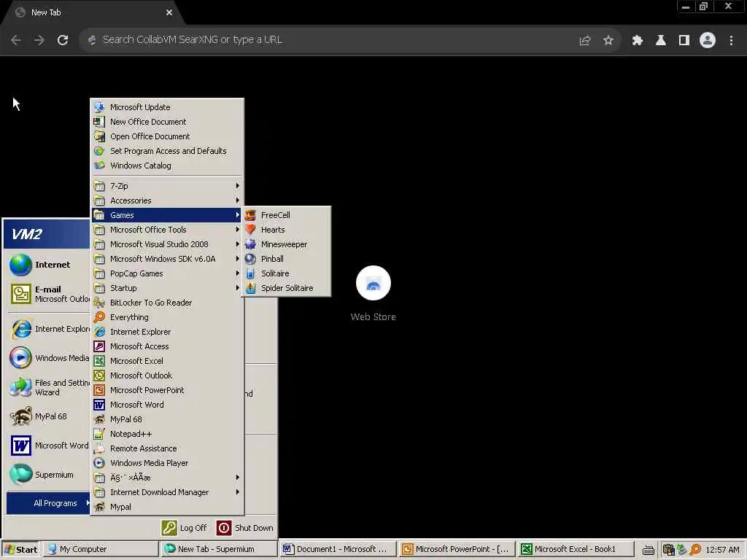Expand Microsoft Office Tools submenu
The image size is (747, 560).
(x=167, y=230)
